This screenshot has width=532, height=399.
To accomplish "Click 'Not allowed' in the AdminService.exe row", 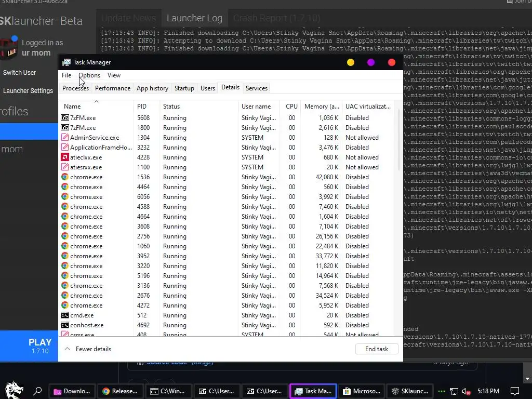I will coord(362,137).
